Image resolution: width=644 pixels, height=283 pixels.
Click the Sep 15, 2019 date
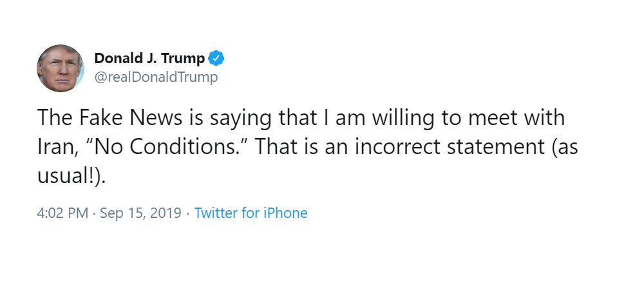click(x=140, y=213)
